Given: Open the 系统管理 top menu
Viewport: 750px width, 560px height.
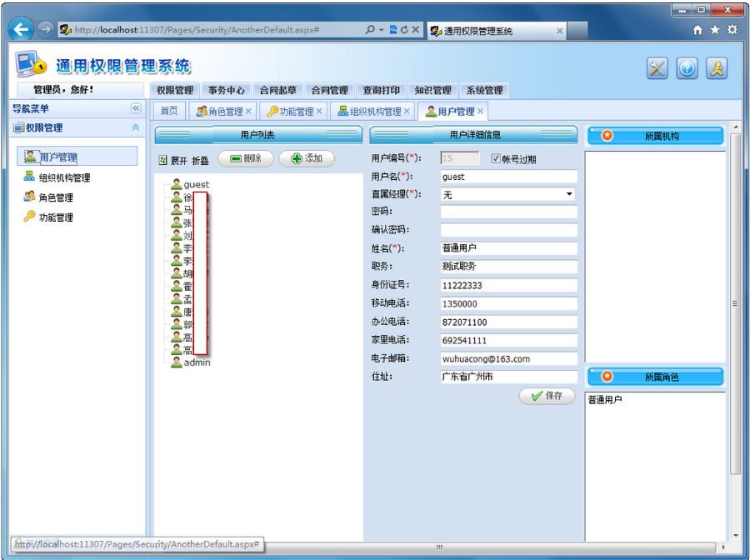Looking at the screenshot, I should 484,90.
